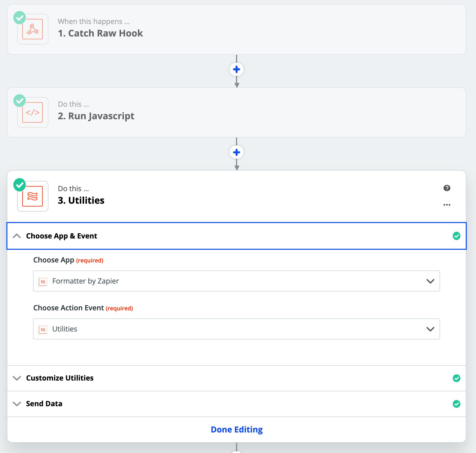Click the Utilities Formatter step icon
The height and width of the screenshot is (453, 476).
pyautogui.click(x=32, y=196)
